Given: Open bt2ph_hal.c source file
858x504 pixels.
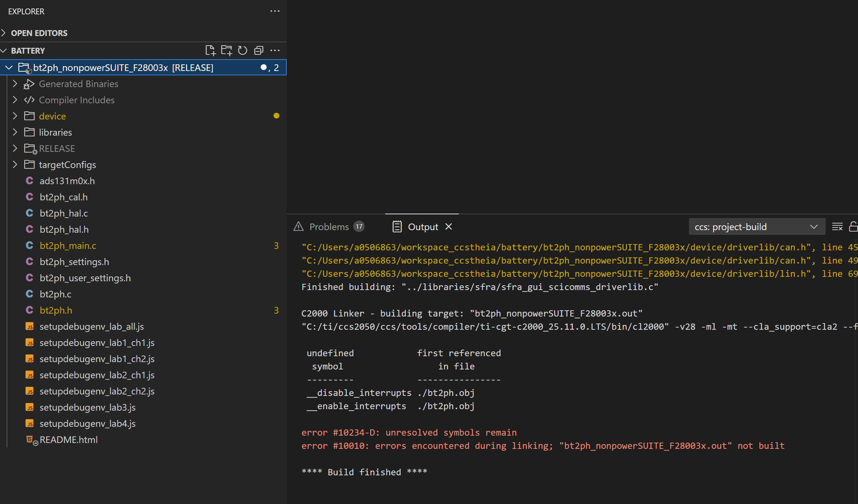Looking at the screenshot, I should 64,213.
